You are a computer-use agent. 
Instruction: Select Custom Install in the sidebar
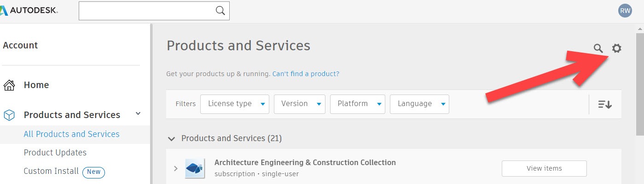[51, 171]
